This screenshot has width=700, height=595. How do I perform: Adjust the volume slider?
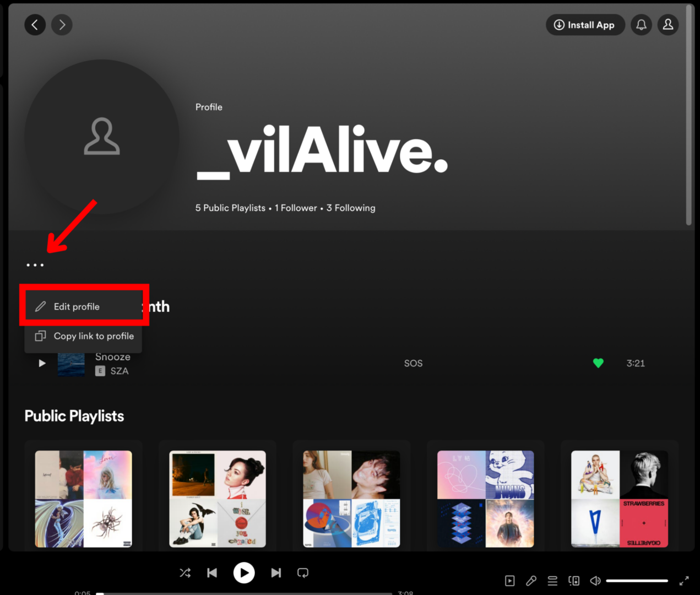click(x=636, y=580)
